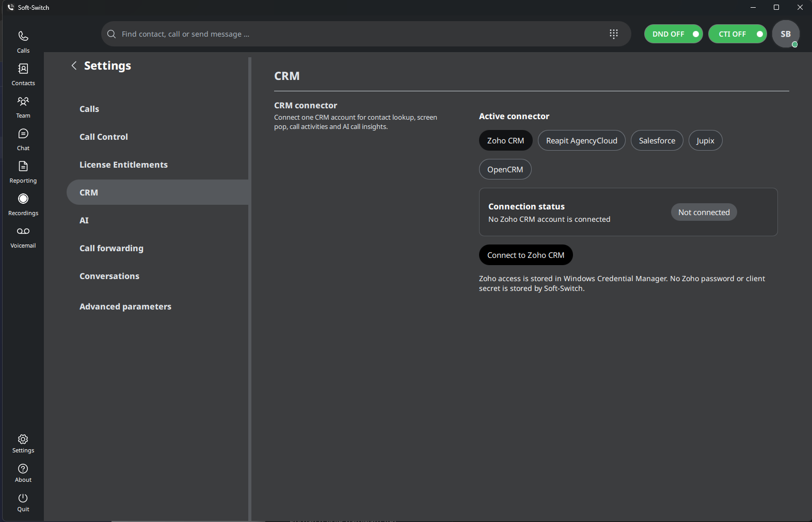Click the settings list vertical scrollbar
The image size is (812, 522).
tap(250, 289)
